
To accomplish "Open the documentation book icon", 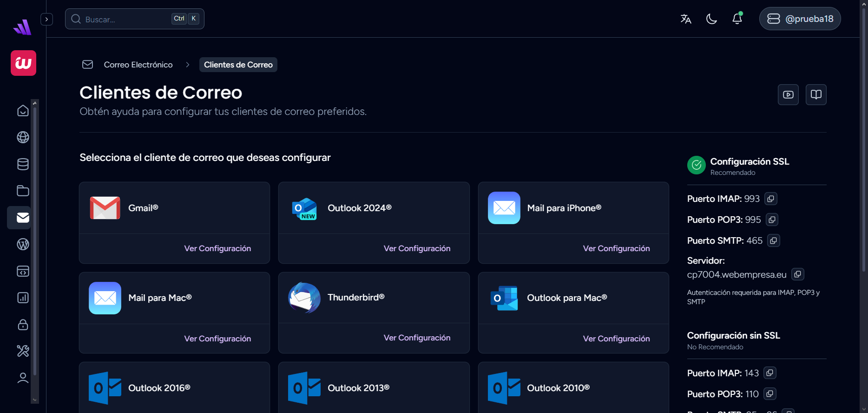I will click(x=816, y=95).
